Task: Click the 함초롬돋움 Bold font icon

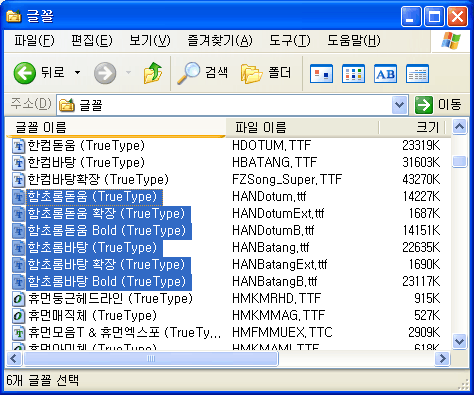Action: pyautogui.click(x=19, y=231)
